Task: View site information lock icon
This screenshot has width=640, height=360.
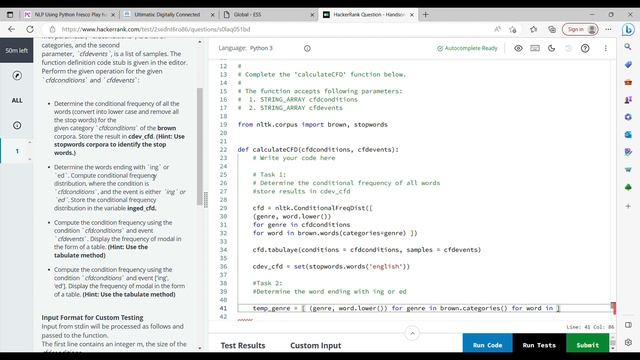Action: pyautogui.click(x=52, y=29)
